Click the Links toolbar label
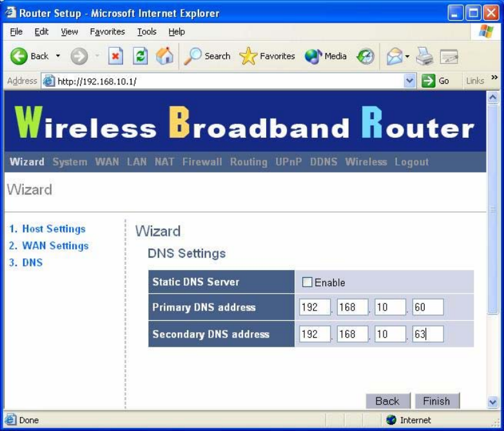 [x=475, y=81]
